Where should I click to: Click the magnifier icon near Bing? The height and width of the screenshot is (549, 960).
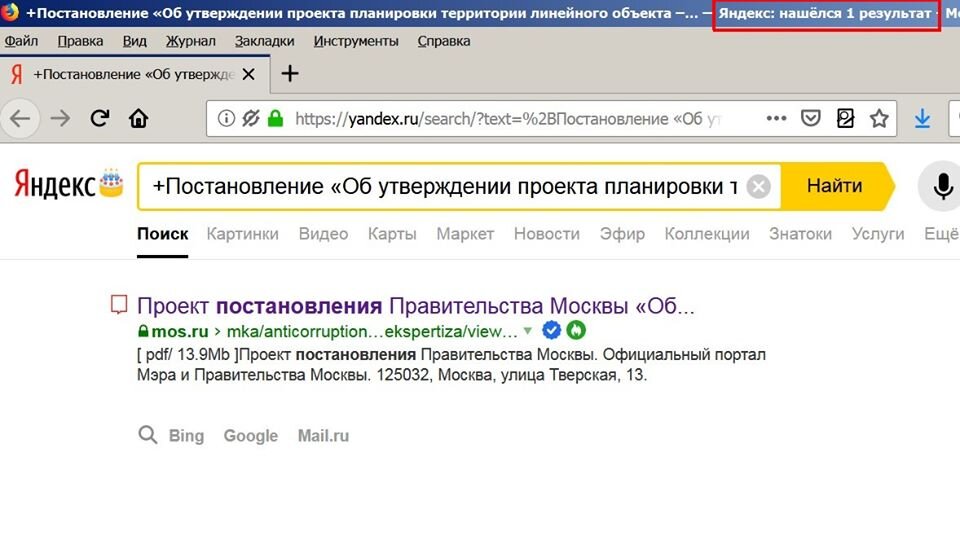point(148,435)
